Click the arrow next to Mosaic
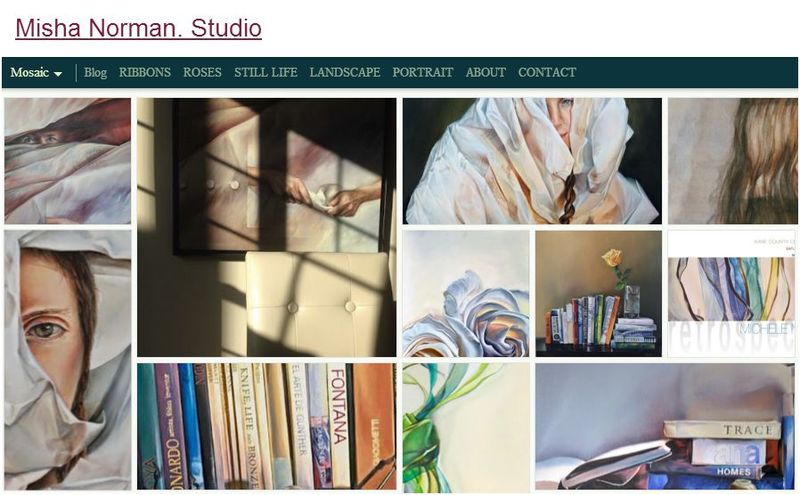 pyautogui.click(x=58, y=74)
